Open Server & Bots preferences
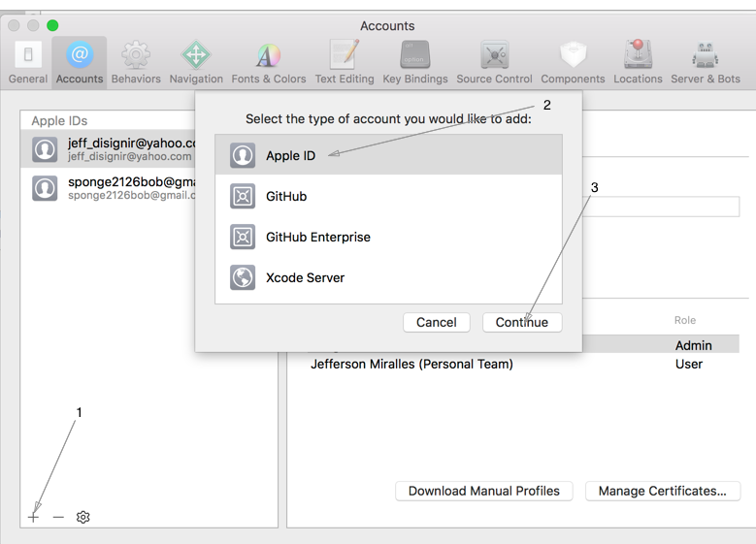Image resolution: width=756 pixels, height=544 pixels. point(706,63)
